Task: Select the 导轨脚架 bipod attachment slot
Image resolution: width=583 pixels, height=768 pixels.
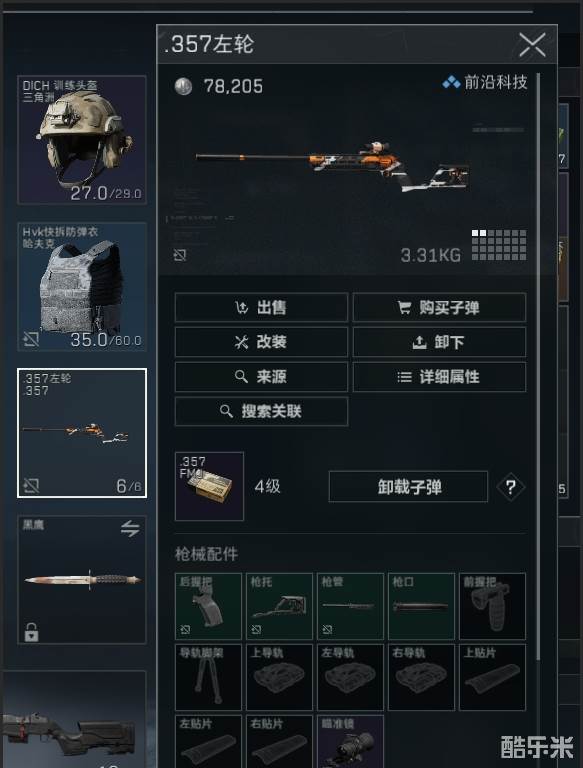Action: click(208, 677)
